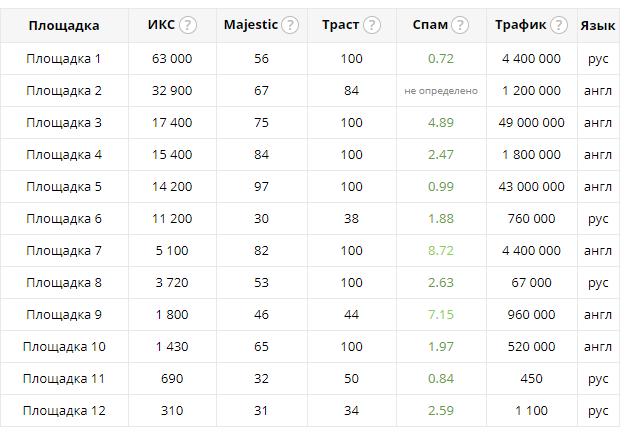Click the help icon next to ИКС
This screenshot has width=621, height=437.
coord(188,25)
